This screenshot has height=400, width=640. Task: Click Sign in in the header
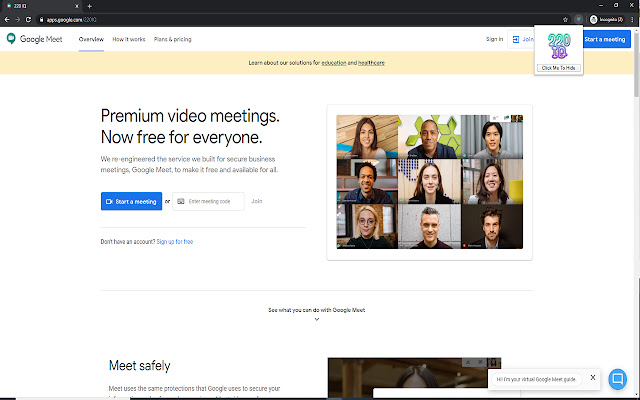tap(494, 39)
